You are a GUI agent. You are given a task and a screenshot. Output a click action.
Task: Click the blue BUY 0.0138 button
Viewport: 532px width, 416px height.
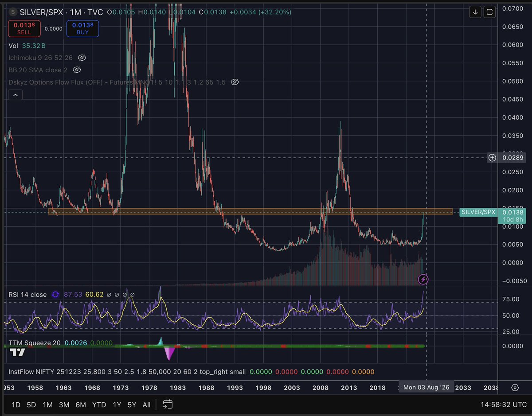point(82,29)
